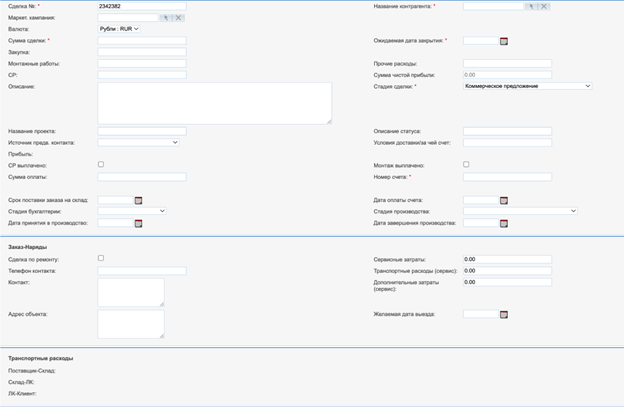Open calendar for Дата принятия в производство

pyautogui.click(x=138, y=223)
